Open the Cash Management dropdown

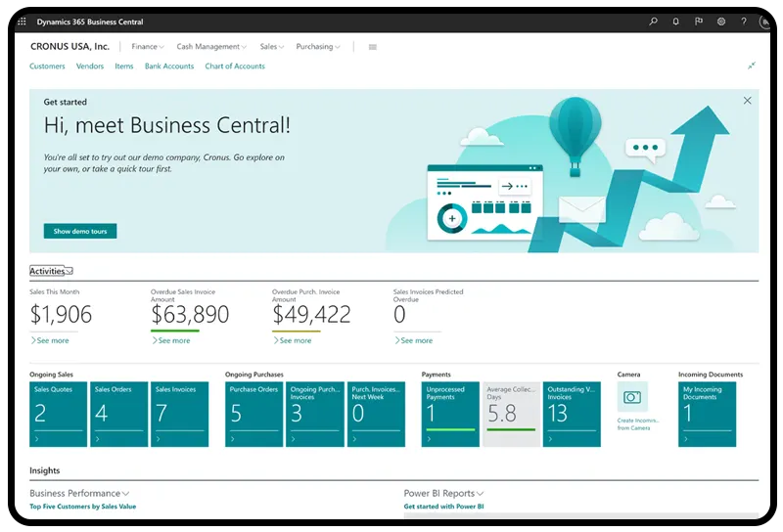(x=211, y=47)
